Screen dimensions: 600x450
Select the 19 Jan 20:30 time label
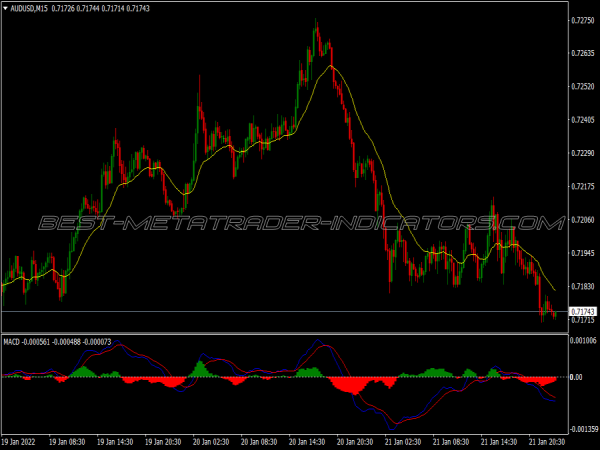163,442
